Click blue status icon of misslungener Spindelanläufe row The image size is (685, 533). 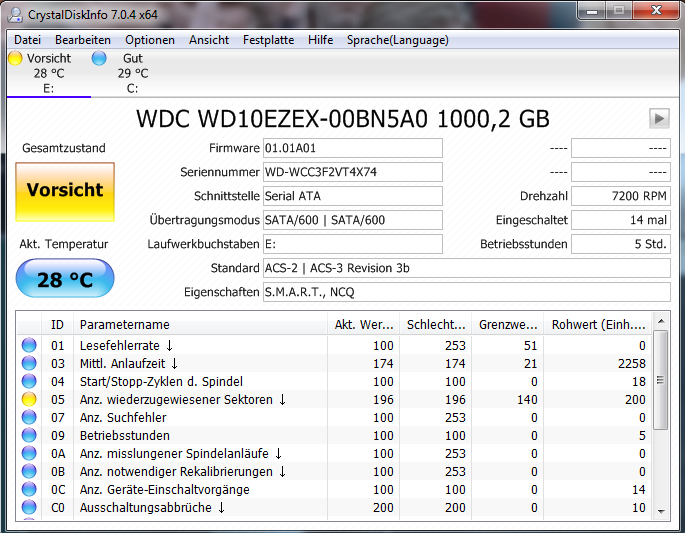coord(29,453)
